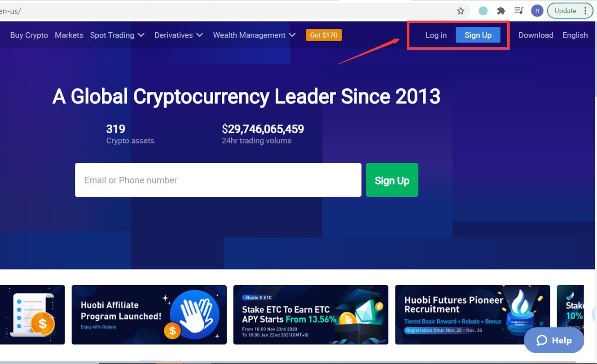Go to Buy Crypto
This screenshot has height=364, width=597.
(x=29, y=35)
